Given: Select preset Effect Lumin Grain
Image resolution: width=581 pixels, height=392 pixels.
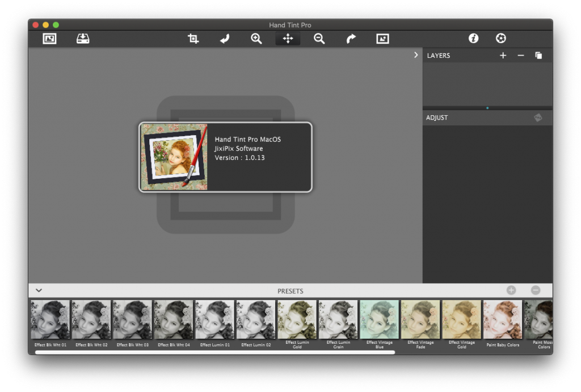Looking at the screenshot, I should 338,324.
